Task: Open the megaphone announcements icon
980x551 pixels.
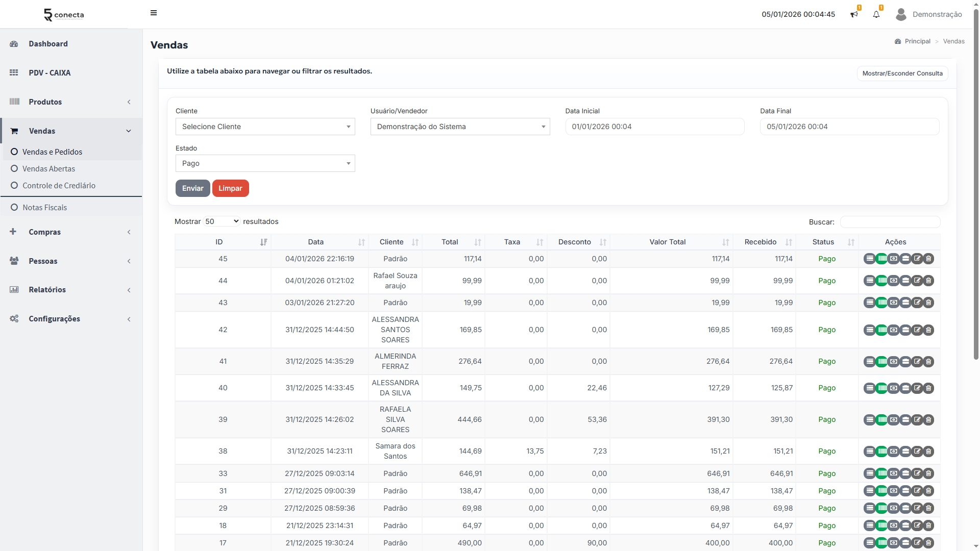Action: click(854, 14)
